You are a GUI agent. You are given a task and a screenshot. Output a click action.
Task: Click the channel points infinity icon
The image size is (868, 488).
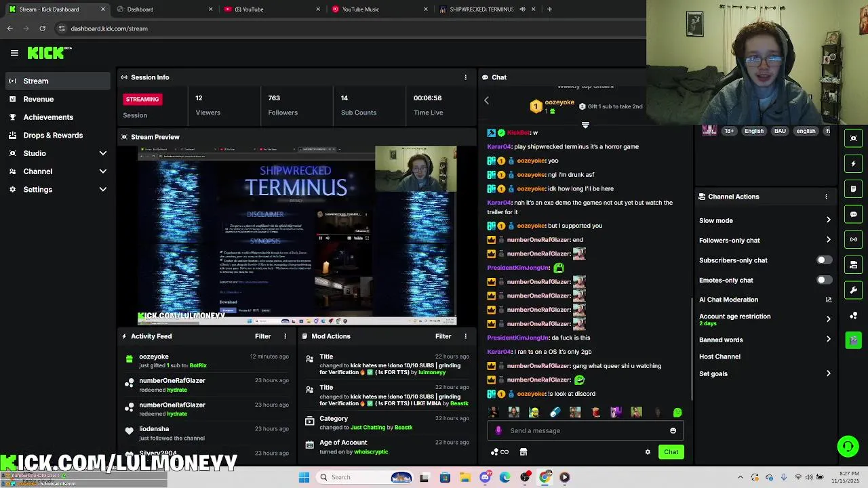pos(500,452)
